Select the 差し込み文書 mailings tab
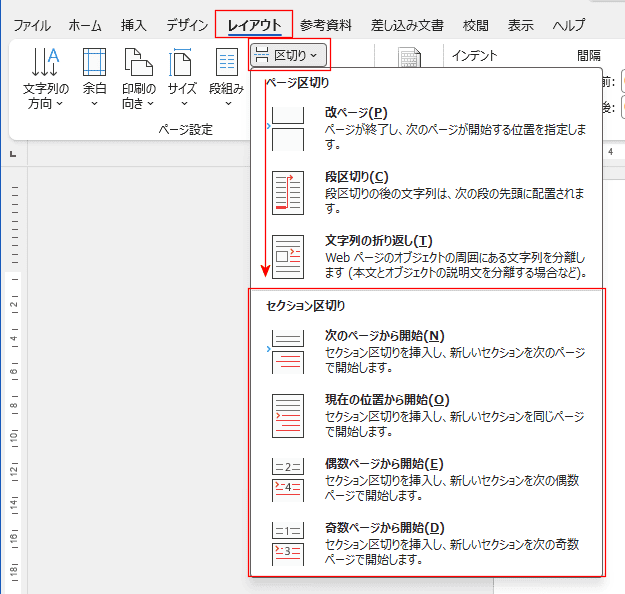 click(x=407, y=26)
